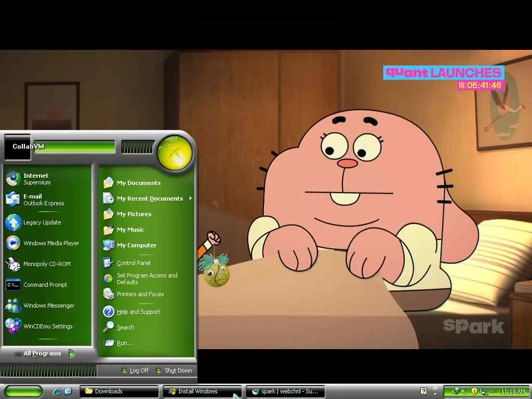Switch to spark | webchnl taskbar window
Screen dimensions: 532x399
coord(285,391)
